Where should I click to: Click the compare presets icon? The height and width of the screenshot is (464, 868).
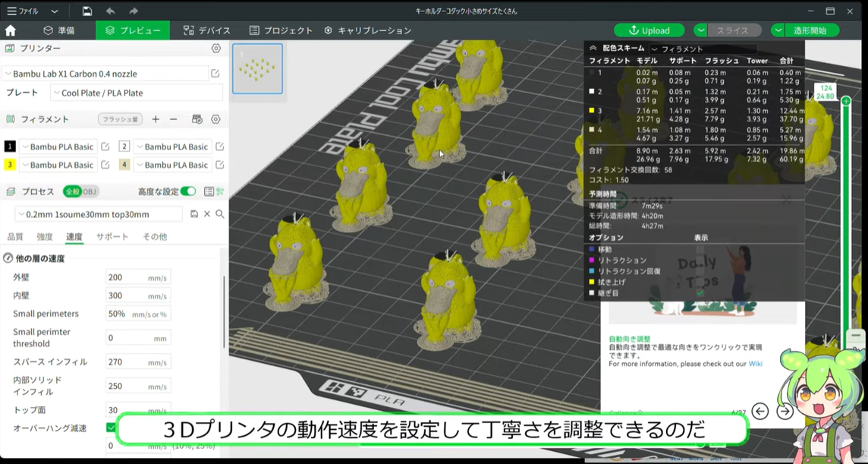tap(220, 191)
